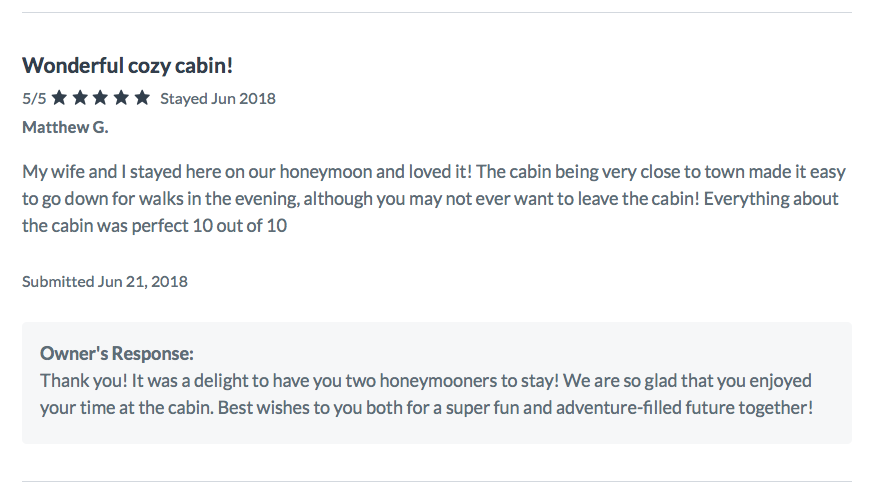Image resolution: width=875 pixels, height=504 pixels.
Task: Click the "Owner's Response:" heading
Action: 117,353
